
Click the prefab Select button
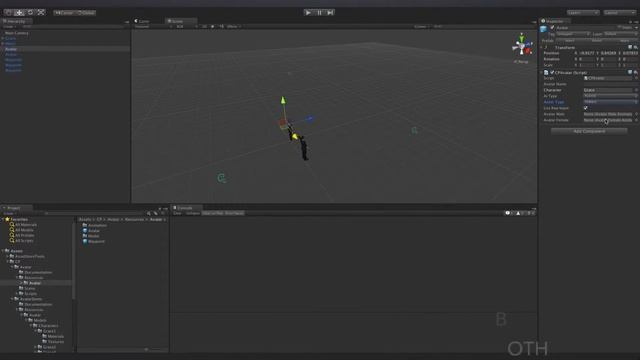point(570,41)
